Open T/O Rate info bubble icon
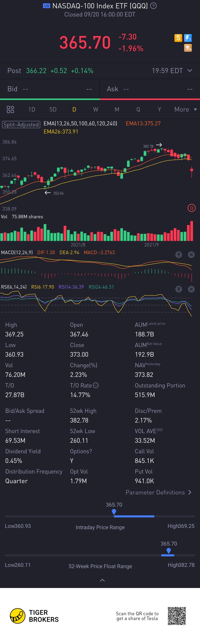 coord(96,385)
